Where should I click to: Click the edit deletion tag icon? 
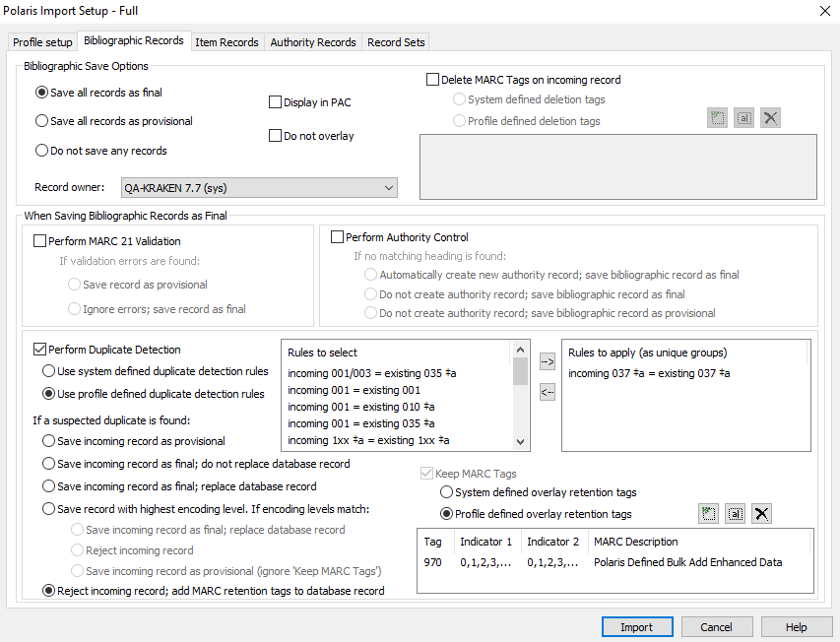pos(744,118)
